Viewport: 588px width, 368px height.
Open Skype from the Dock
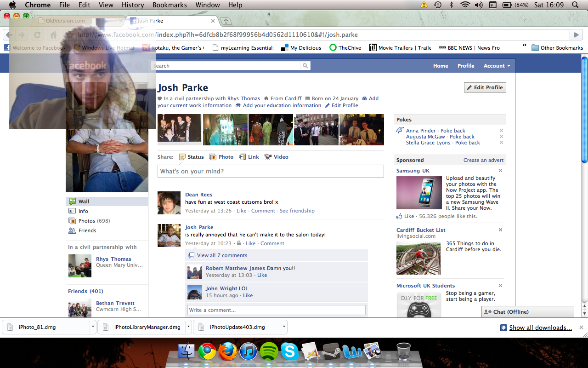(x=290, y=352)
